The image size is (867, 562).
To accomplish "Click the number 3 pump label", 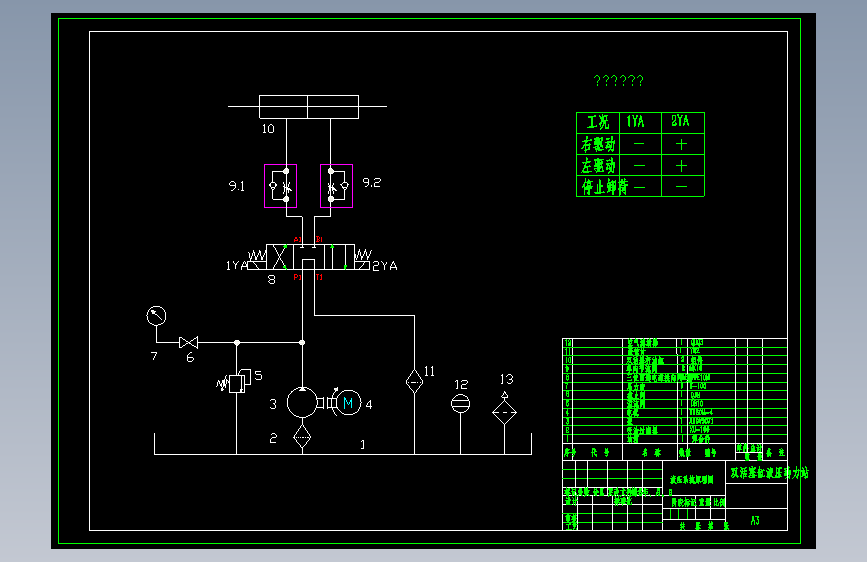I will (273, 404).
